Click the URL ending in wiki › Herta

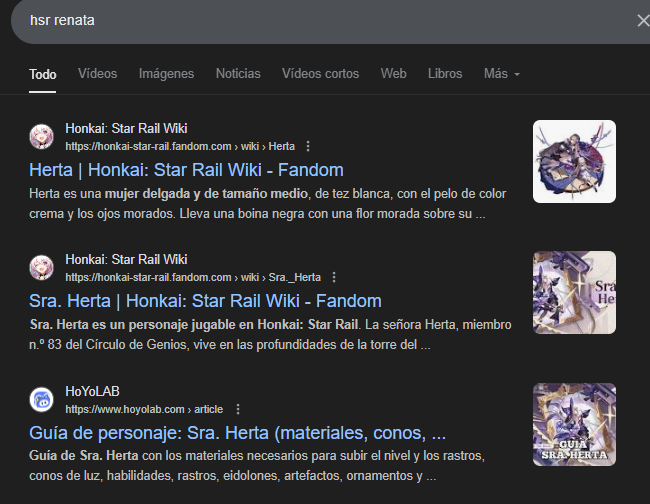180,146
